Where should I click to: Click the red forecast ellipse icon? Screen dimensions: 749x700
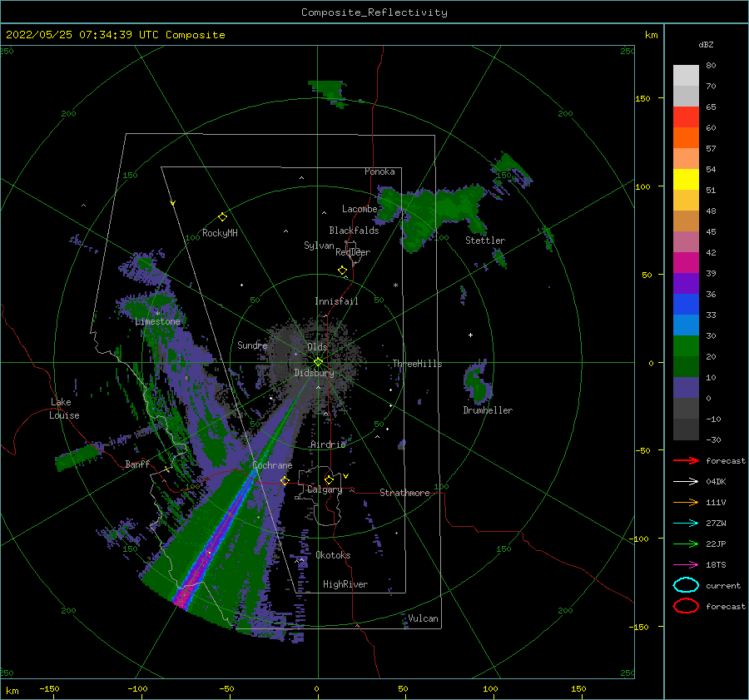pos(686,606)
